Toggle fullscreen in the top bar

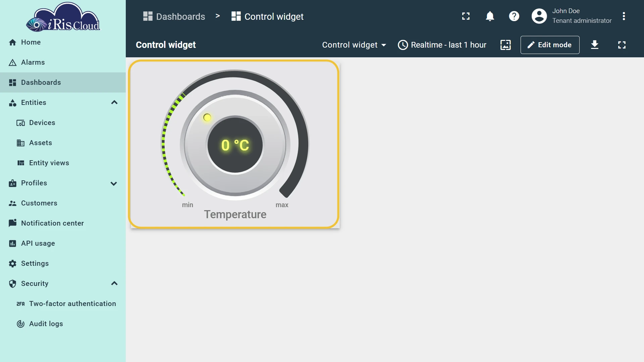(466, 16)
